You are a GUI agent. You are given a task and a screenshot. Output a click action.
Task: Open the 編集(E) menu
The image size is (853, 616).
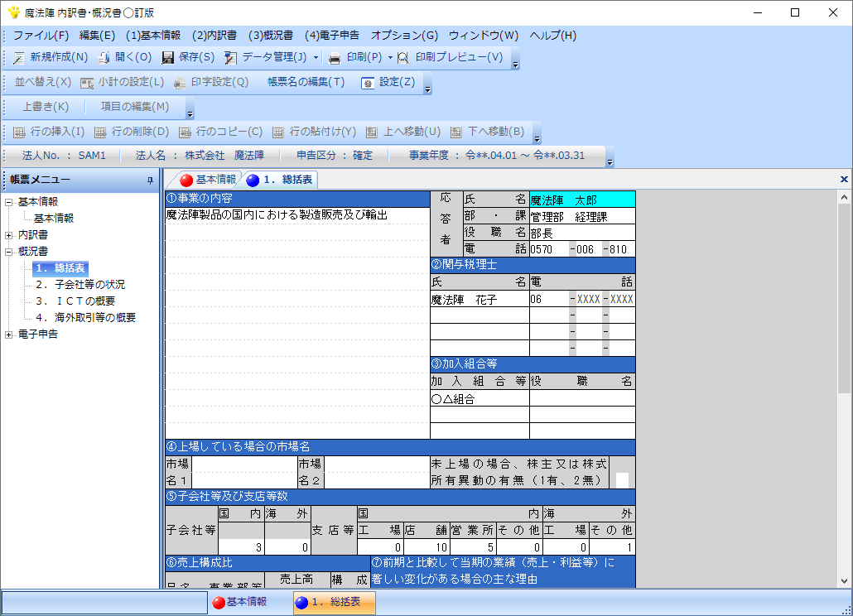tap(98, 36)
